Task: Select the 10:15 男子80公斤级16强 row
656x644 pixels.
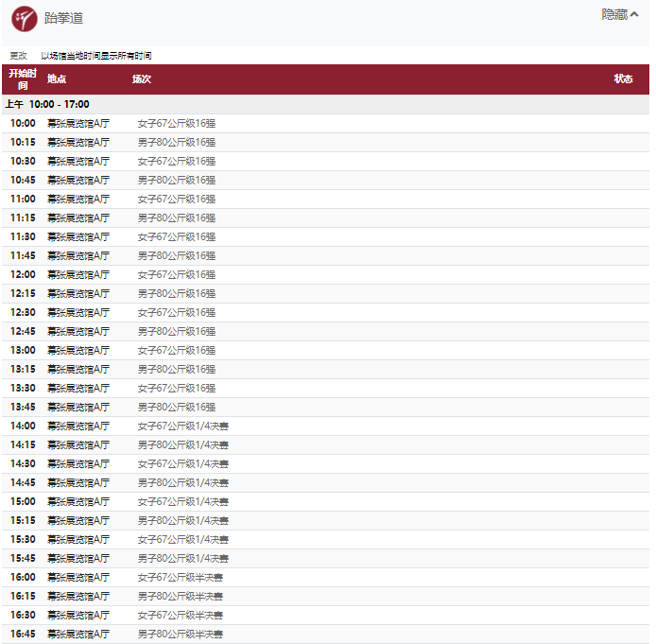Action: click(325, 142)
